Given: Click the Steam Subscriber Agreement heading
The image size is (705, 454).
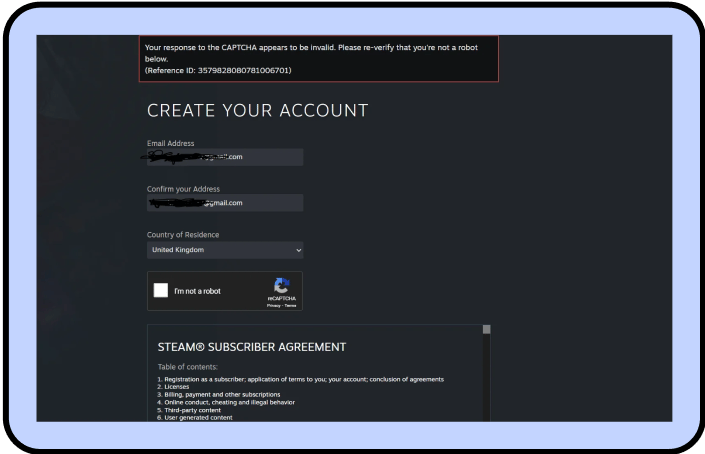Looking at the screenshot, I should click(252, 347).
